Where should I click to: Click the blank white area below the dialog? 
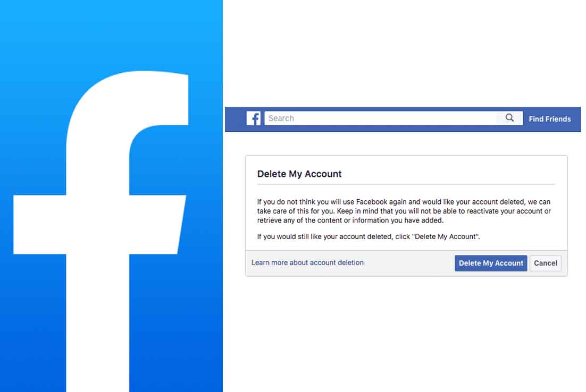404,333
